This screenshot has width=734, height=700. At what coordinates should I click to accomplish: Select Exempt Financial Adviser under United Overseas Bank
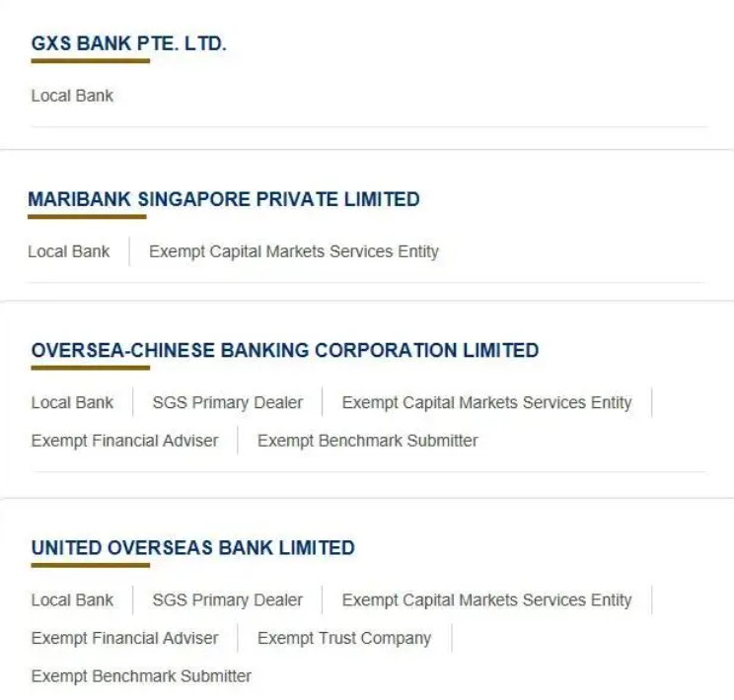pyautogui.click(x=125, y=638)
